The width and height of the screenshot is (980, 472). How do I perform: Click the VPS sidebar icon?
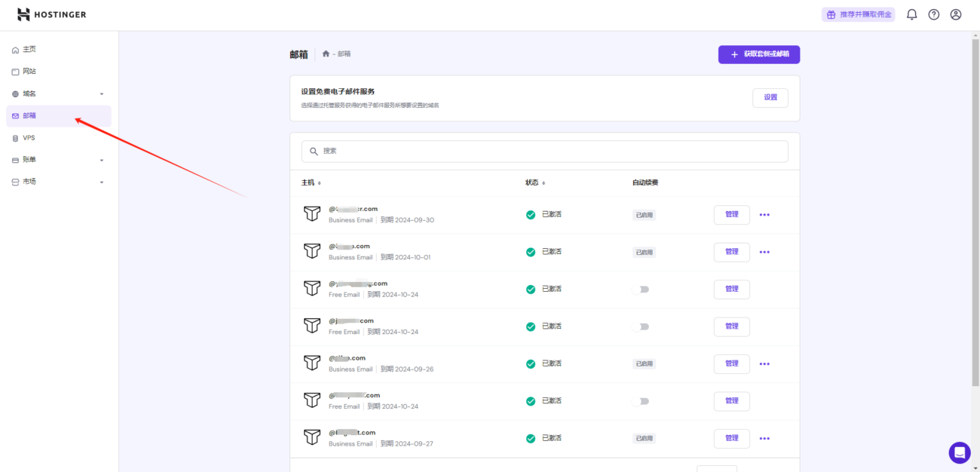click(x=15, y=137)
